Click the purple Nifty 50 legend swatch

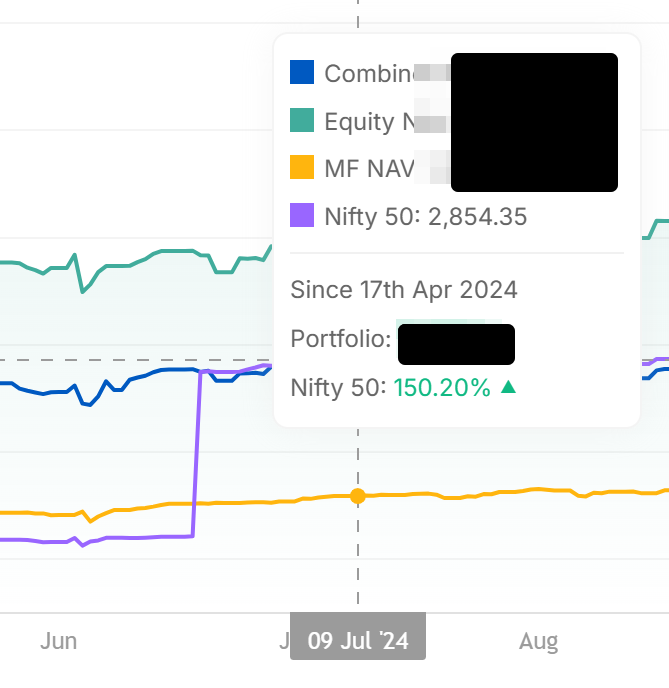click(x=302, y=216)
